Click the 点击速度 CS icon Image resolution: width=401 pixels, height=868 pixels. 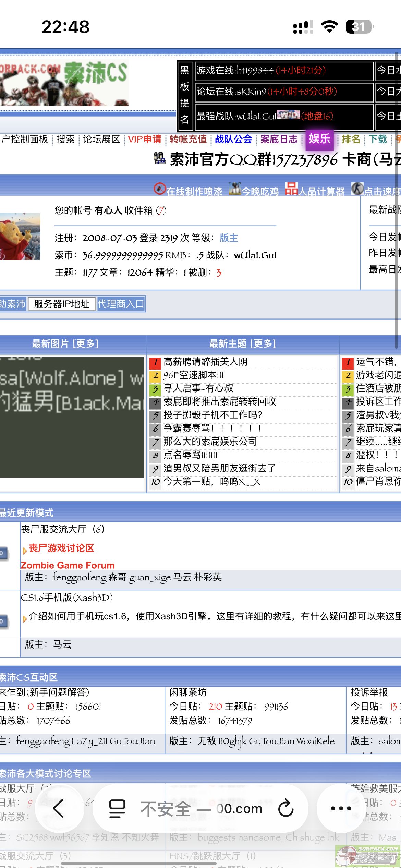(357, 189)
